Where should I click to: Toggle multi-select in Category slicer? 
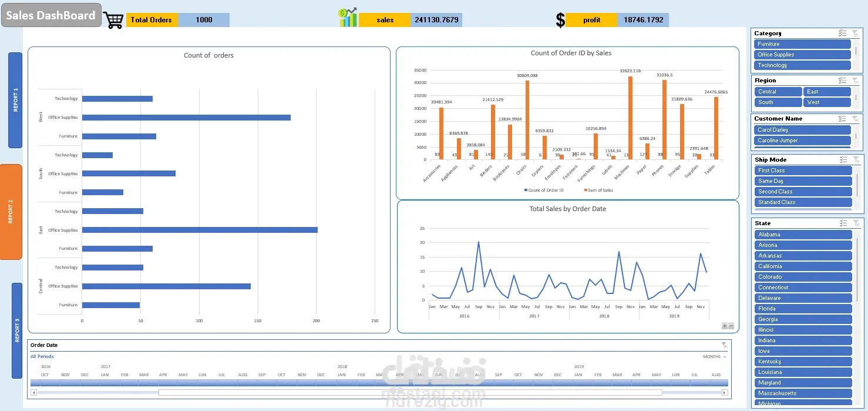843,34
